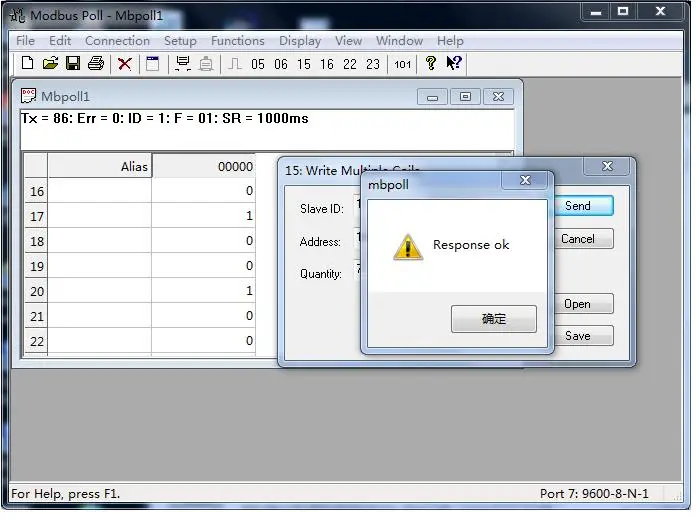Click the window icon after red X
Screen dimensions: 696x521
pyautogui.click(x=153, y=64)
